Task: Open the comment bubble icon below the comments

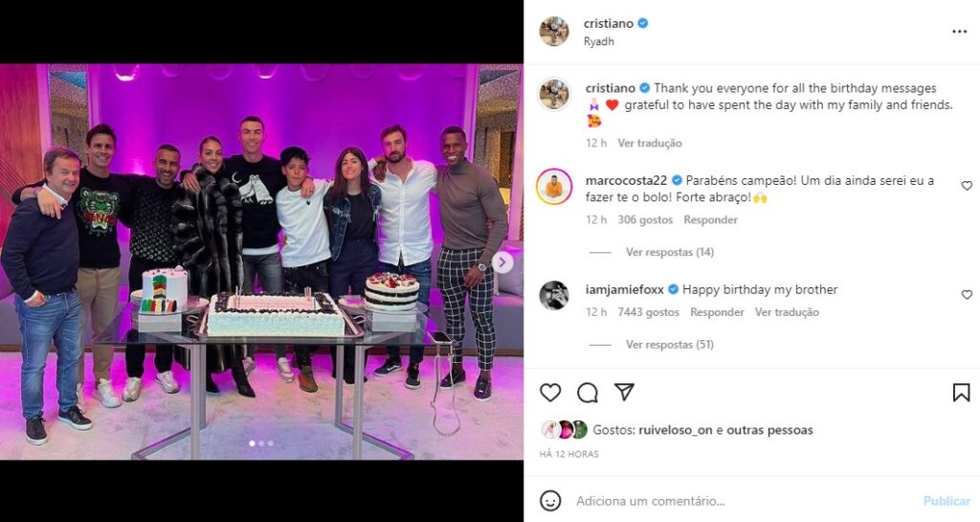Action: point(588,393)
